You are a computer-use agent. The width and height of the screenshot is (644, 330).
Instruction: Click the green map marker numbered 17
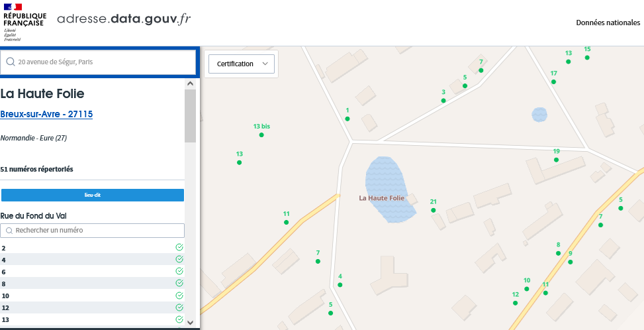pos(553,82)
